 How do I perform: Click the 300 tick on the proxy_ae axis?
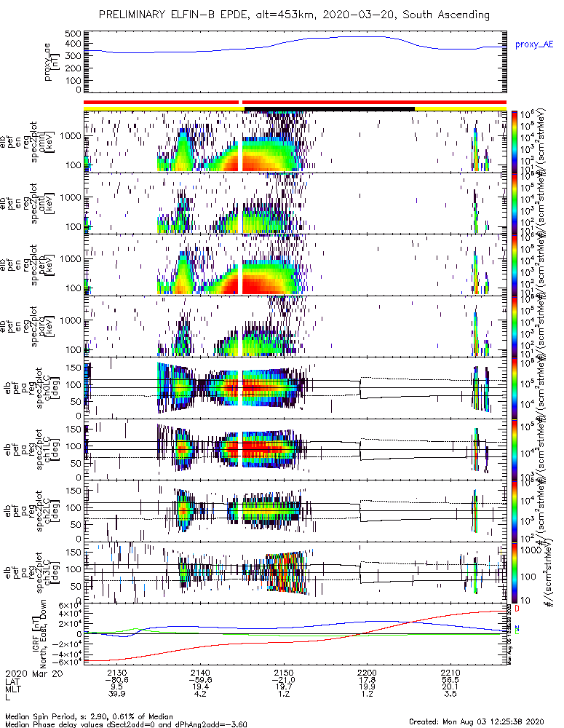(x=73, y=56)
